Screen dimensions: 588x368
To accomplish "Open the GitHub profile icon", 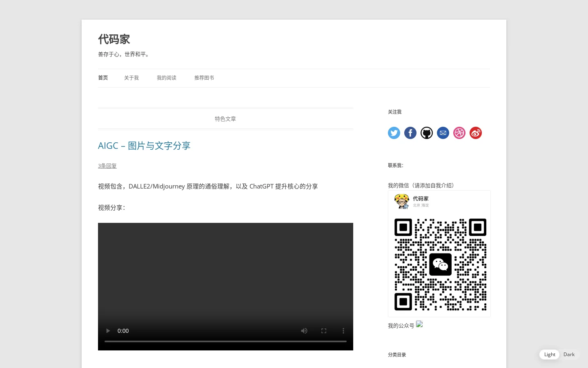I will point(427,133).
